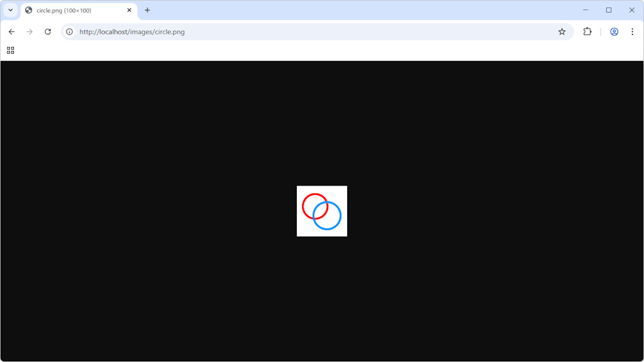This screenshot has width=644, height=362.
Task: Open the Chrome profile menu
Action: click(x=614, y=32)
